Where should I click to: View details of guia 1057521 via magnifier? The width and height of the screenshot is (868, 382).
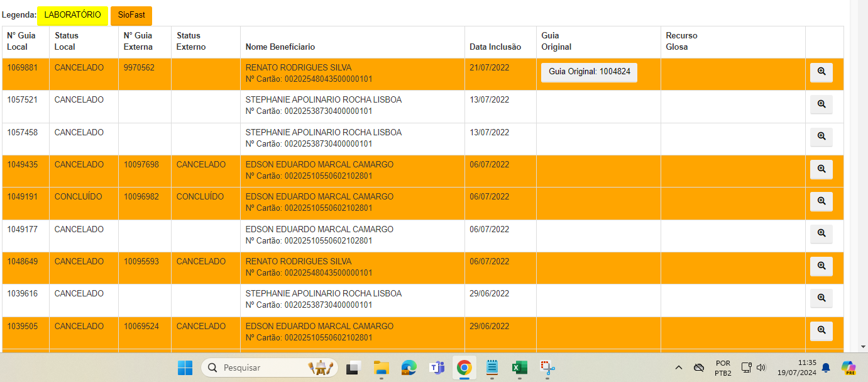click(x=821, y=104)
